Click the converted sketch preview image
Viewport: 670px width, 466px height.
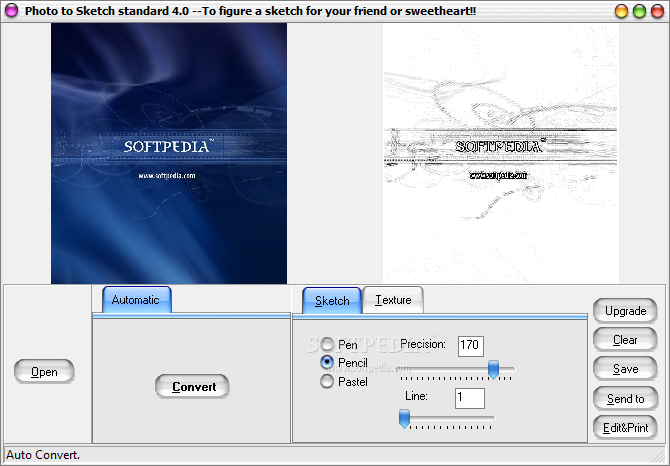coord(501,153)
